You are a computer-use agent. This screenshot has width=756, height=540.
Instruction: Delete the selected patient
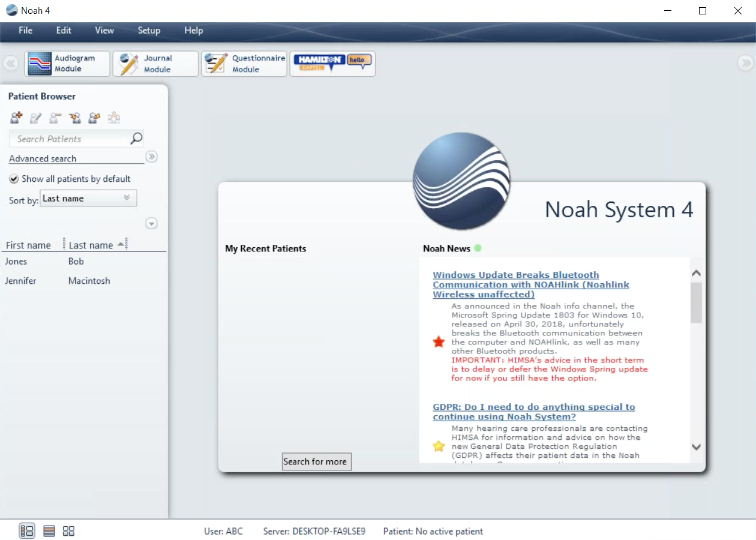[55, 118]
